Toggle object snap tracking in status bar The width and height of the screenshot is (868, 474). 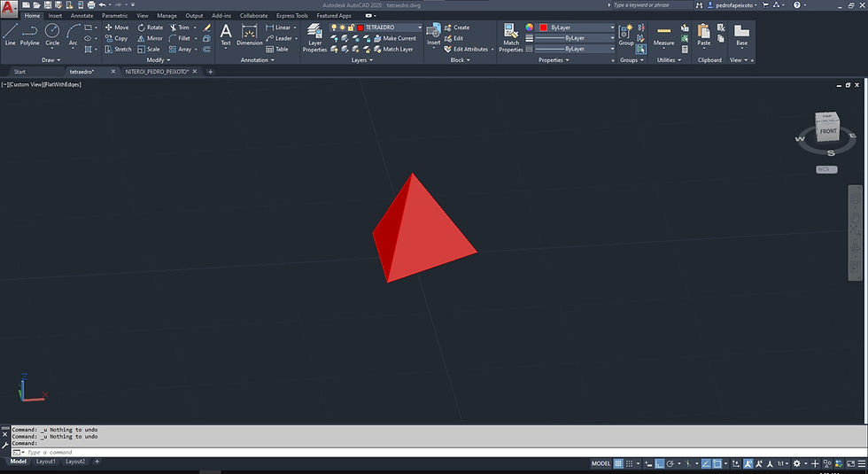pos(707,463)
